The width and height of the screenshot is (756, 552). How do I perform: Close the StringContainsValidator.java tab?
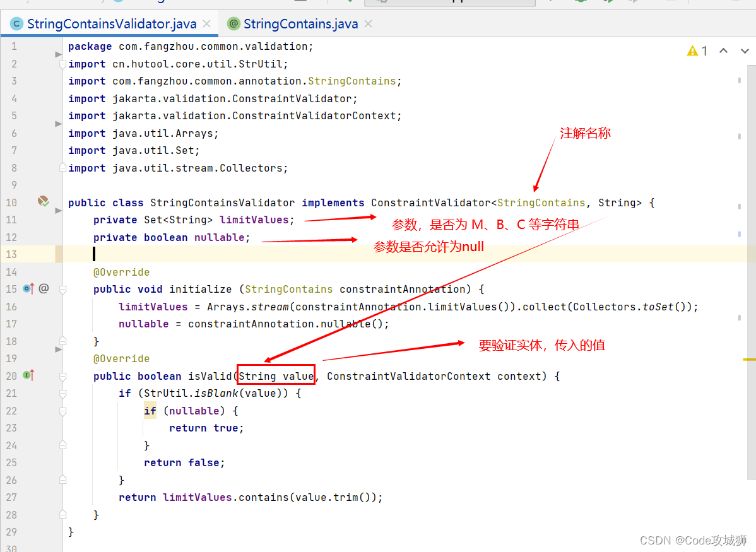pos(207,23)
